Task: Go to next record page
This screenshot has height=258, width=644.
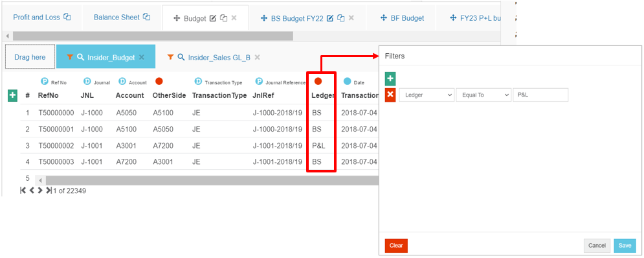Action: click(40, 191)
